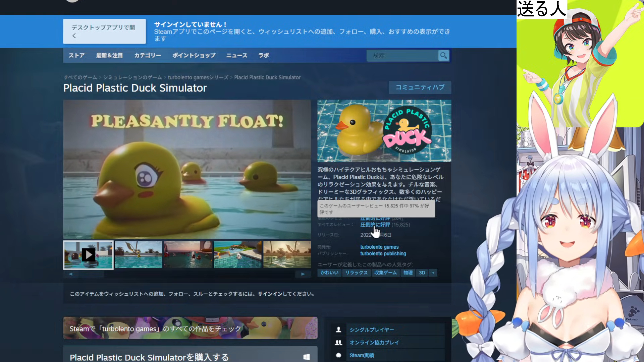Click the right arrow under thumbnail strip
Viewport: 644px width, 362px height.
(303, 274)
